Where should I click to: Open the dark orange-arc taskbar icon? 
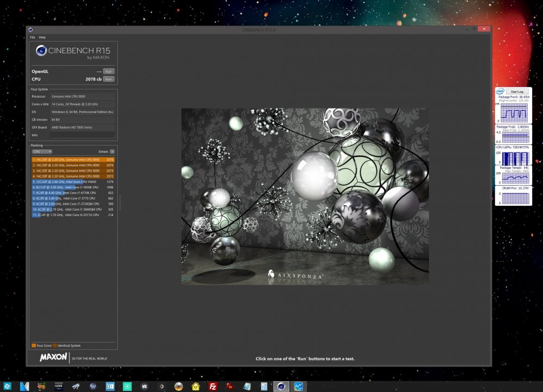click(x=161, y=386)
